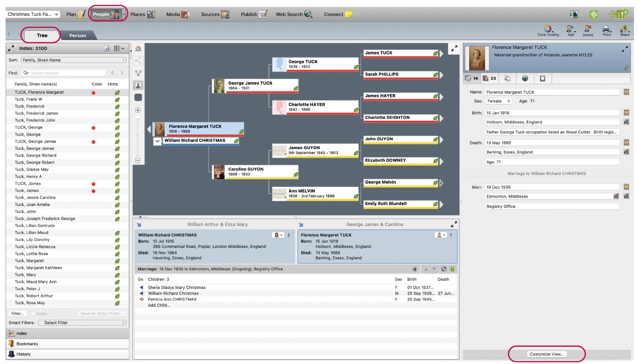Click green leaf hint on George TUCK
The width and height of the screenshot is (639, 364).
click(x=356, y=67)
